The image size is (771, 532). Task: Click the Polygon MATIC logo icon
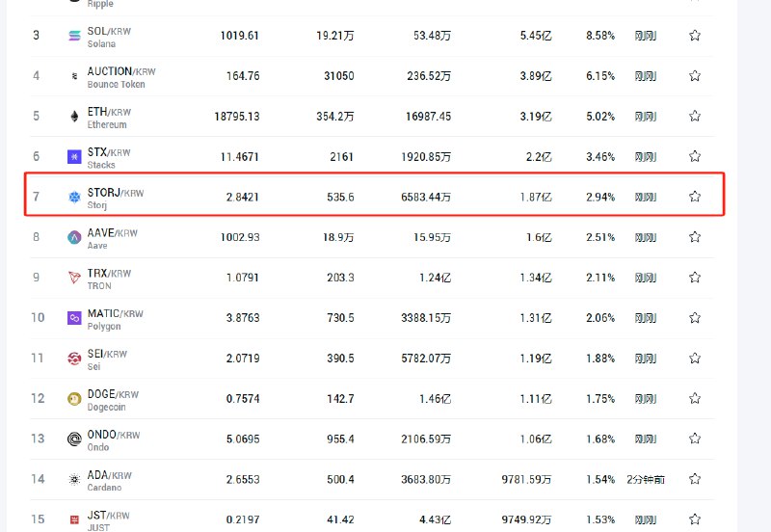[74, 318]
